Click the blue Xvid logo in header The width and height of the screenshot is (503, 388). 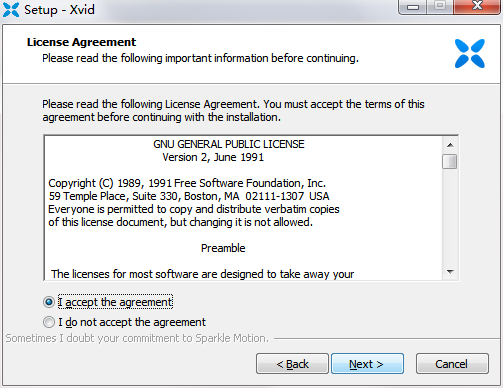pyautogui.click(x=470, y=53)
